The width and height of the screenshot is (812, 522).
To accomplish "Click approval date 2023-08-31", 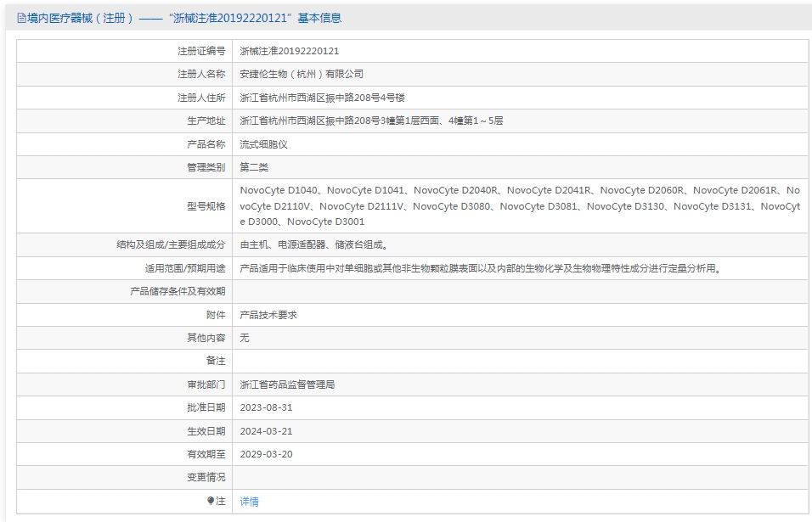I will [266, 407].
